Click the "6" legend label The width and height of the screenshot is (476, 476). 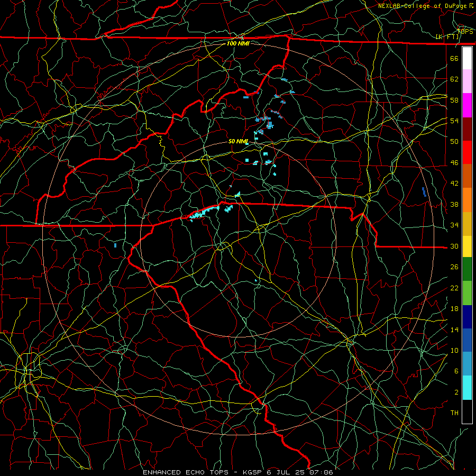(456, 371)
